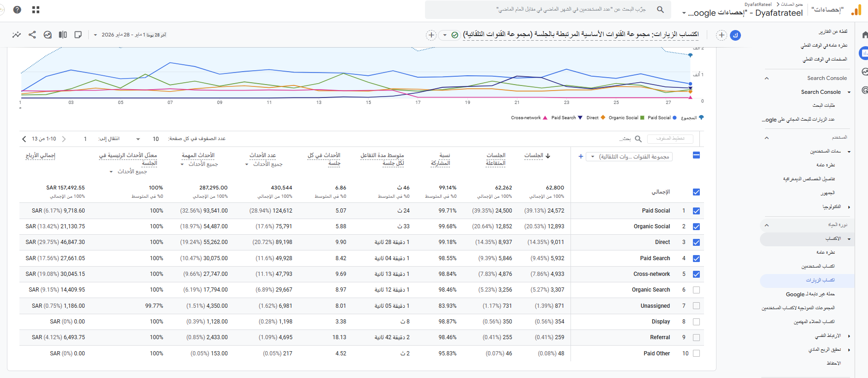Click the 'الجلسات المتفاعلة' column header

496,159
